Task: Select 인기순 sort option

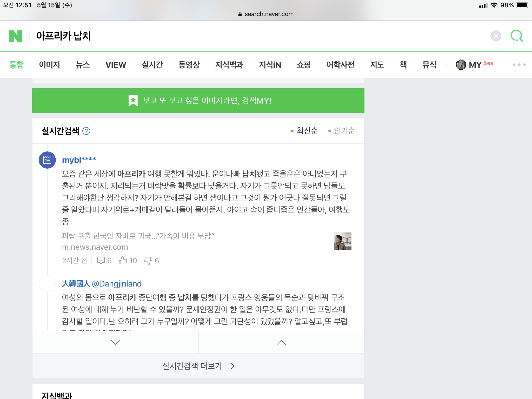Action: pos(344,131)
